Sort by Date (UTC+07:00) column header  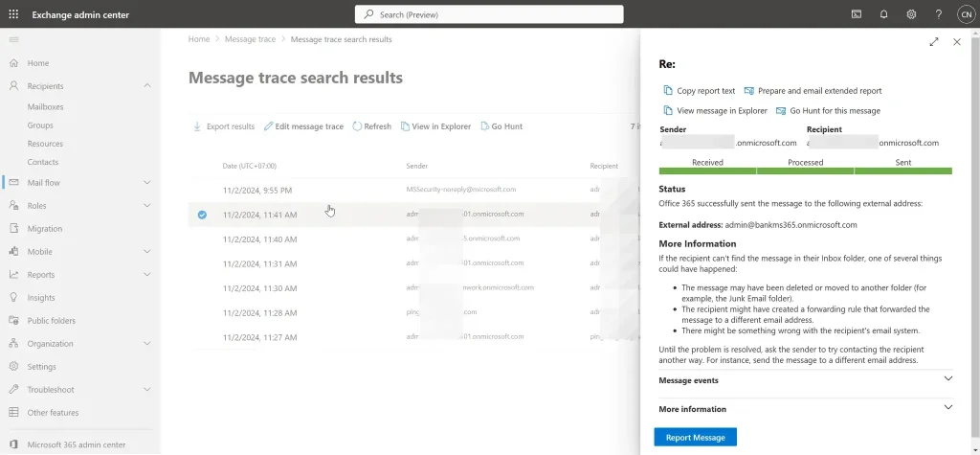pos(250,166)
